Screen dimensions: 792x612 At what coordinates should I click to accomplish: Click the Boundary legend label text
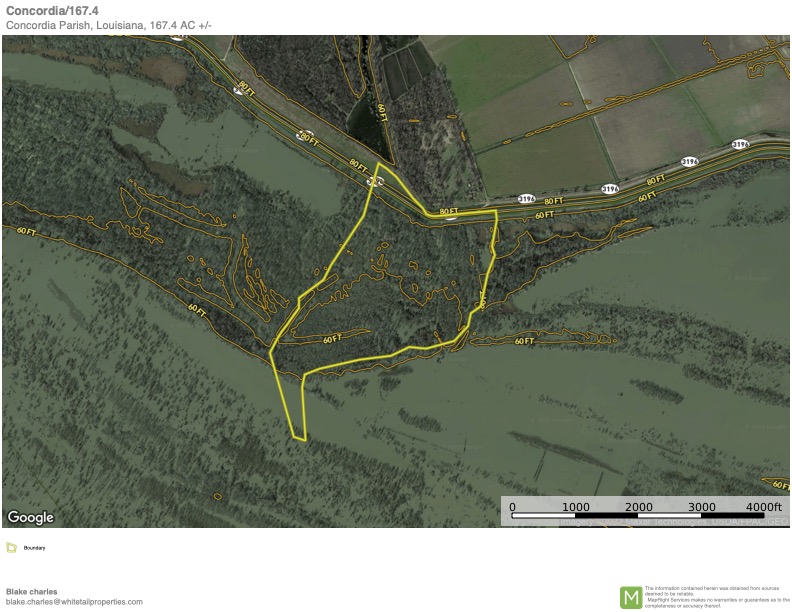tap(34, 548)
